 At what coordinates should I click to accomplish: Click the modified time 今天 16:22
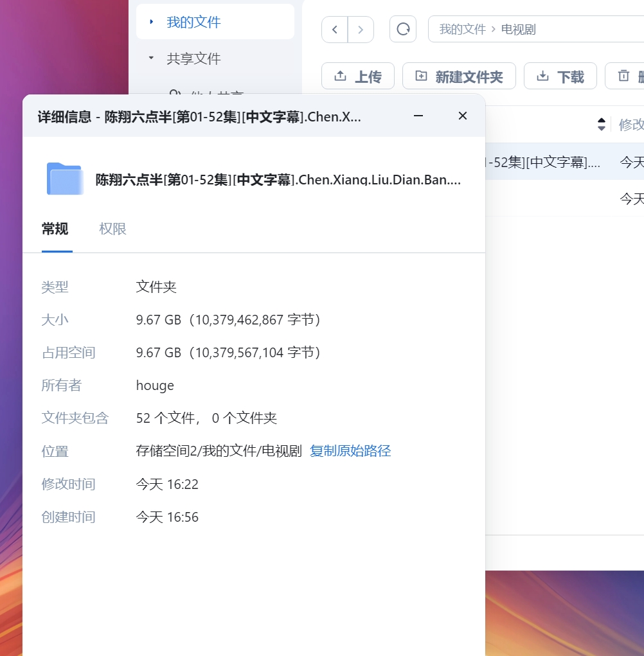pyautogui.click(x=167, y=484)
